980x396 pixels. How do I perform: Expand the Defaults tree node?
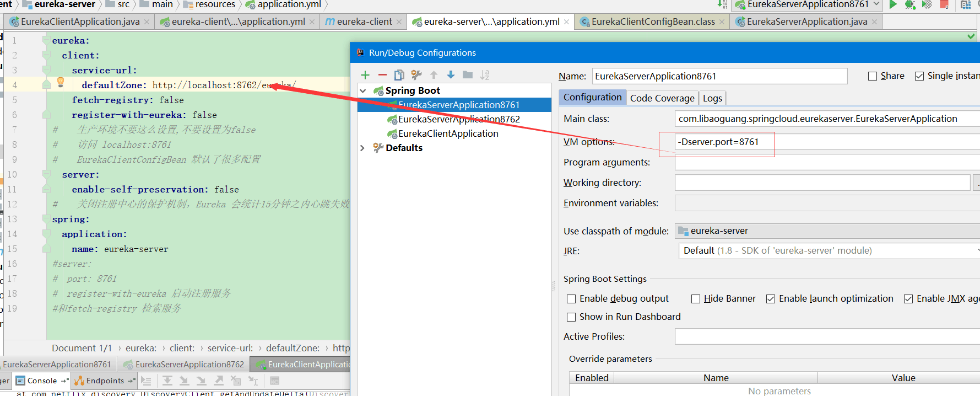pos(362,148)
